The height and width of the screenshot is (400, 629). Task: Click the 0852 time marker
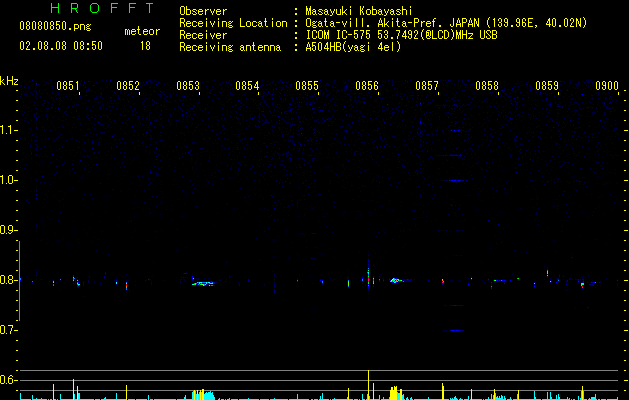(x=128, y=86)
